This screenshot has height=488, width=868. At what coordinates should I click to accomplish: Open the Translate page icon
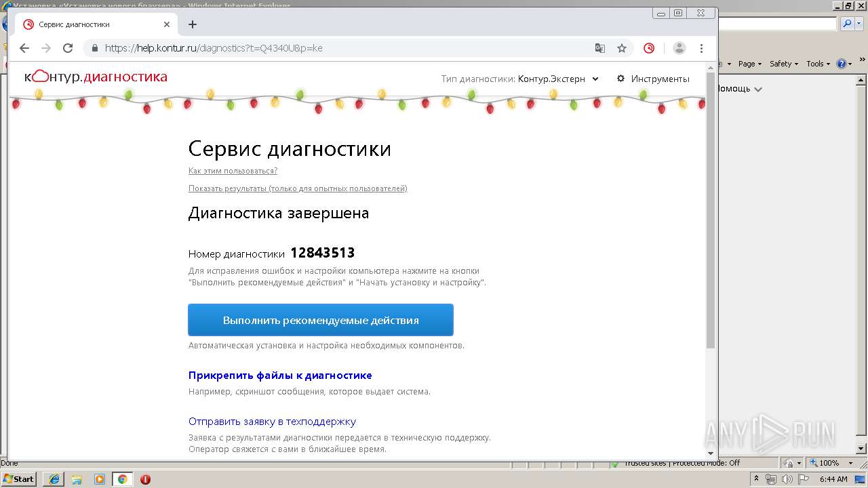pos(600,48)
